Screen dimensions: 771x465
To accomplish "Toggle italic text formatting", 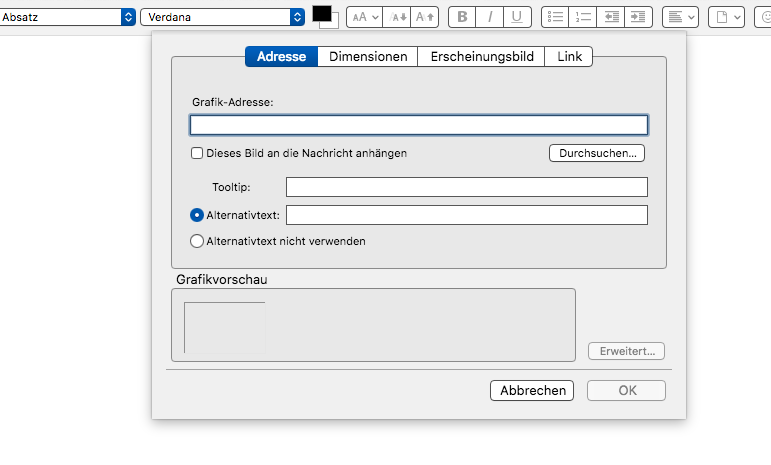I will point(490,17).
